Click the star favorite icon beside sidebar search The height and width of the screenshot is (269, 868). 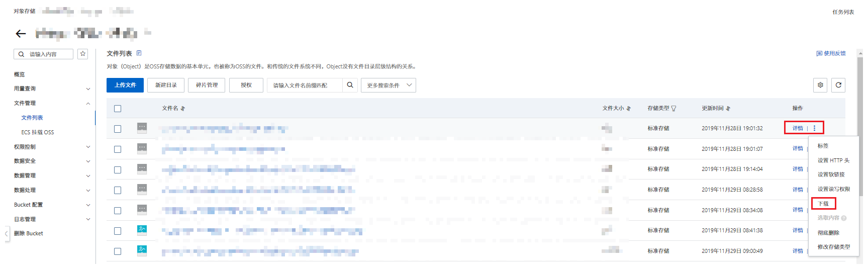tap(83, 54)
